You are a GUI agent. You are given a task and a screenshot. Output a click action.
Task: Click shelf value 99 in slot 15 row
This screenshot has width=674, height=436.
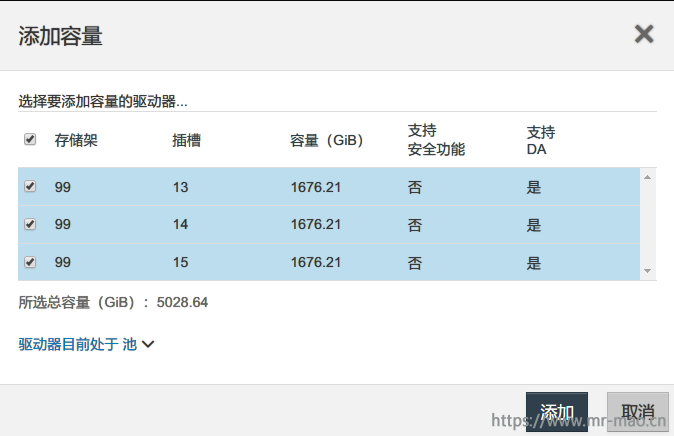pyautogui.click(x=62, y=262)
